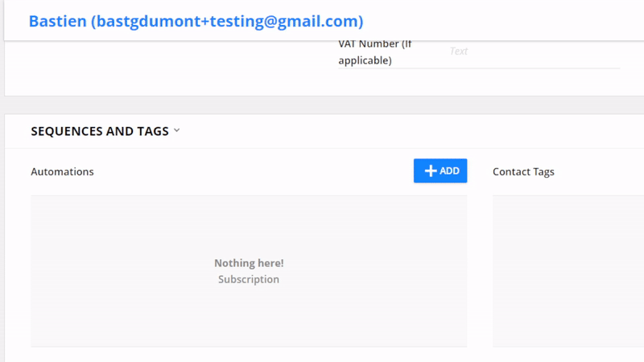This screenshot has width=644, height=362.
Task: Click the blank area of the top header bar
Action: pyautogui.click(x=499, y=21)
